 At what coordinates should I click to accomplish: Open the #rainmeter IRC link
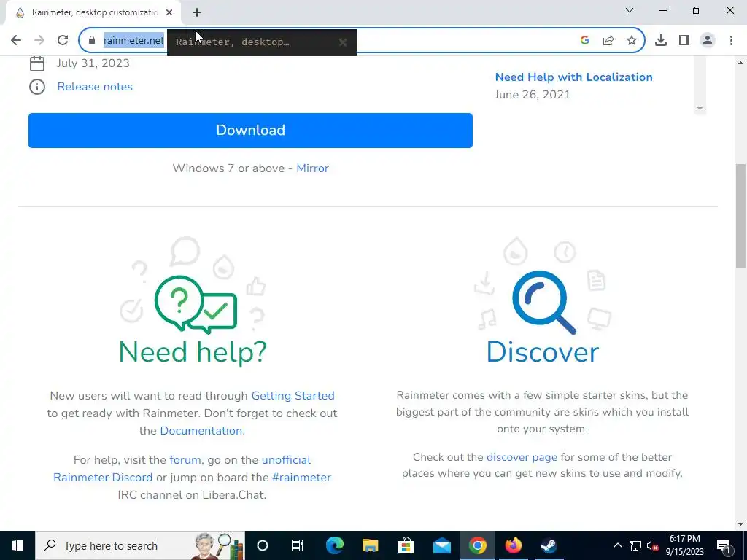click(x=301, y=478)
